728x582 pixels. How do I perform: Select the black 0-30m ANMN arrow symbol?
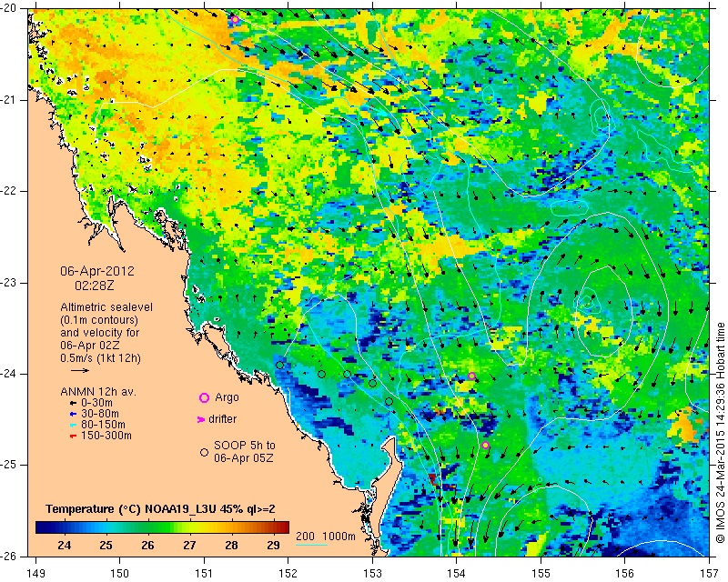73,404
